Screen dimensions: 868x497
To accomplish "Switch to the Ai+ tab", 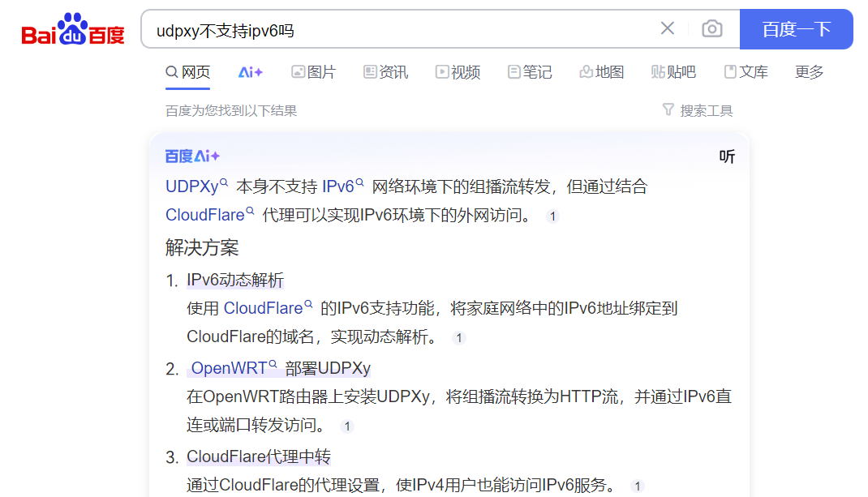I will [x=250, y=72].
